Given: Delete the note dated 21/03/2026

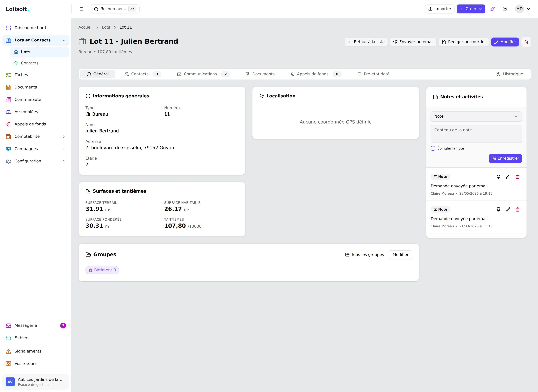Looking at the screenshot, I should click(x=518, y=210).
